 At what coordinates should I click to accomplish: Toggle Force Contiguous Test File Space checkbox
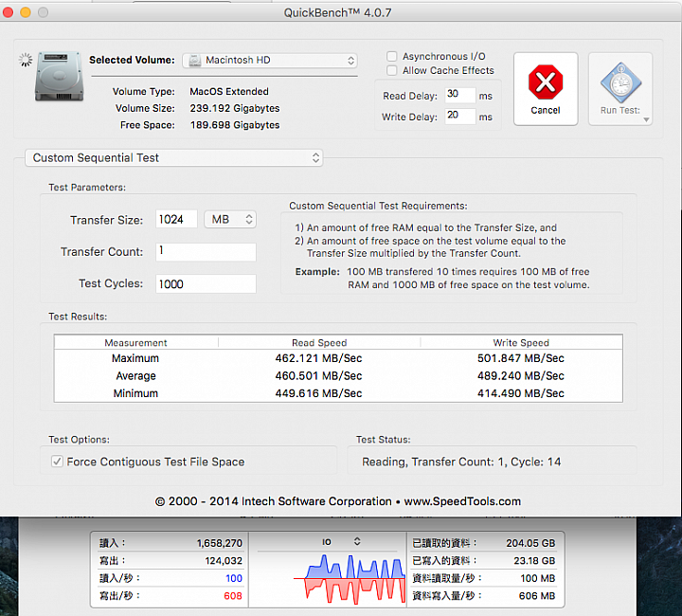coord(57,462)
